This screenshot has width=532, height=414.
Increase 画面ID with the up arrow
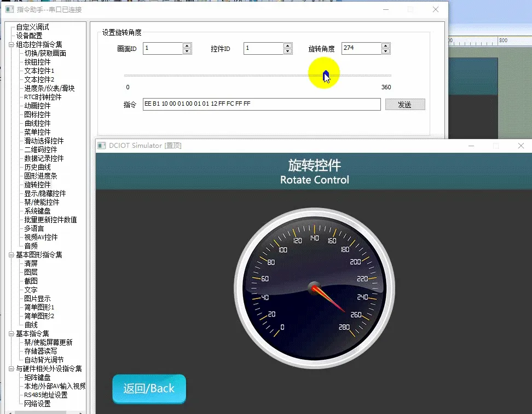click(x=187, y=45)
